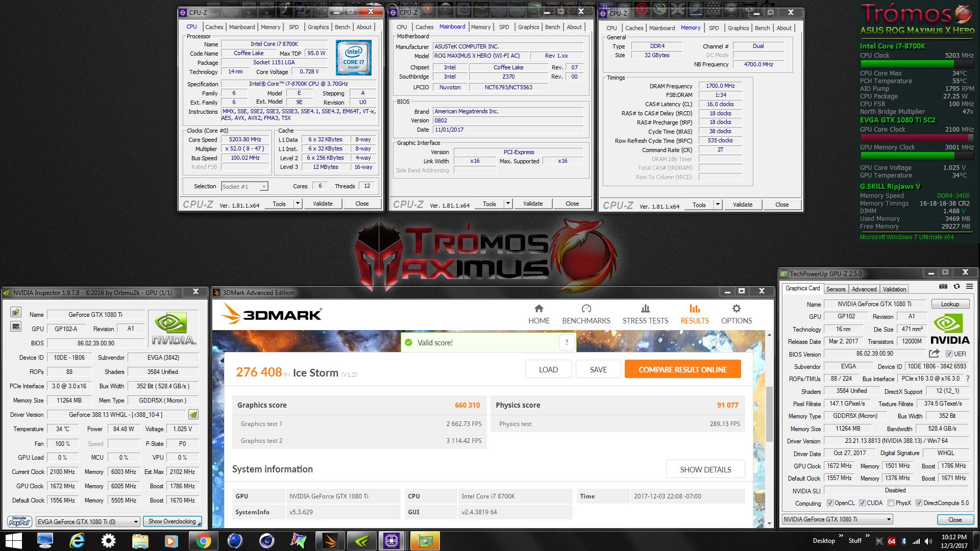
Task: Toggle OpenCL checkbox in GPU-Z
Action: tap(830, 503)
